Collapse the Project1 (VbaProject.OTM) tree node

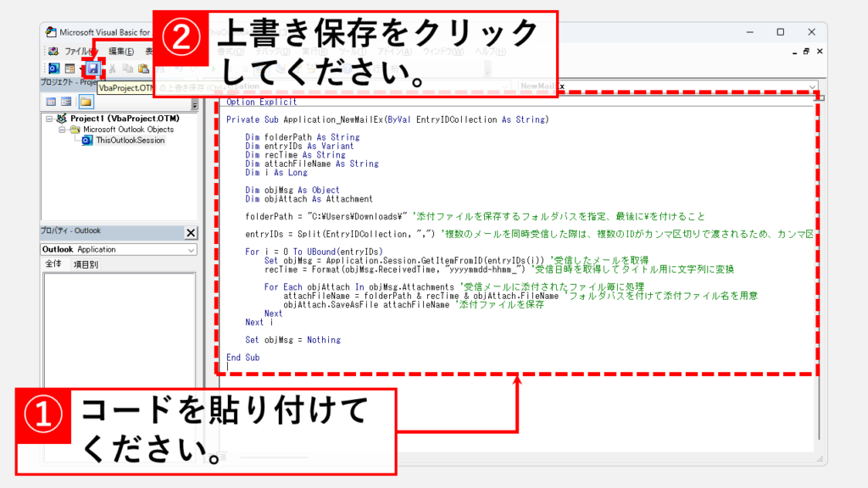[49, 119]
